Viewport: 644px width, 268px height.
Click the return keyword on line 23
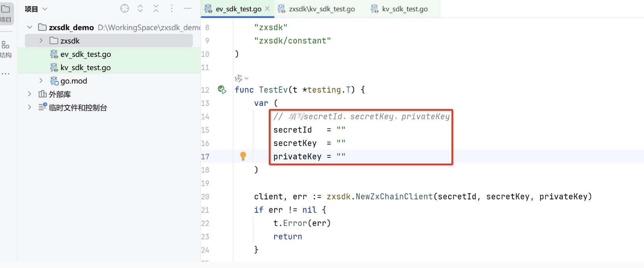click(x=288, y=236)
